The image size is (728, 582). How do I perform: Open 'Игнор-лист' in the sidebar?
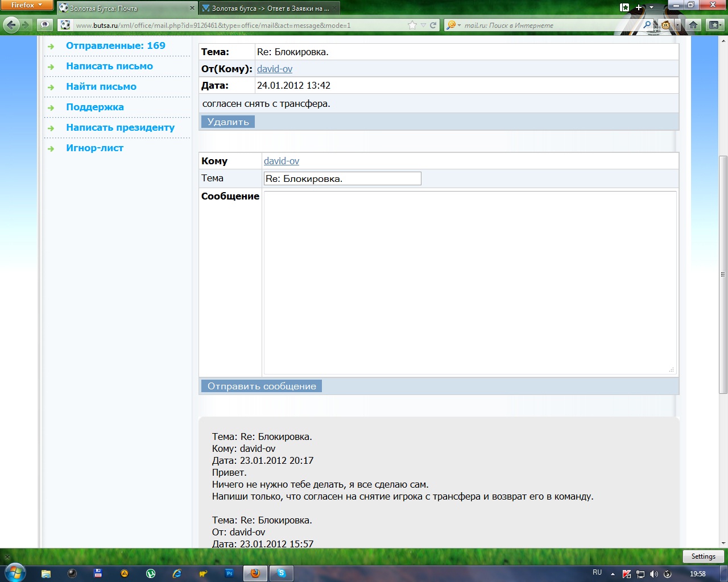(94, 148)
